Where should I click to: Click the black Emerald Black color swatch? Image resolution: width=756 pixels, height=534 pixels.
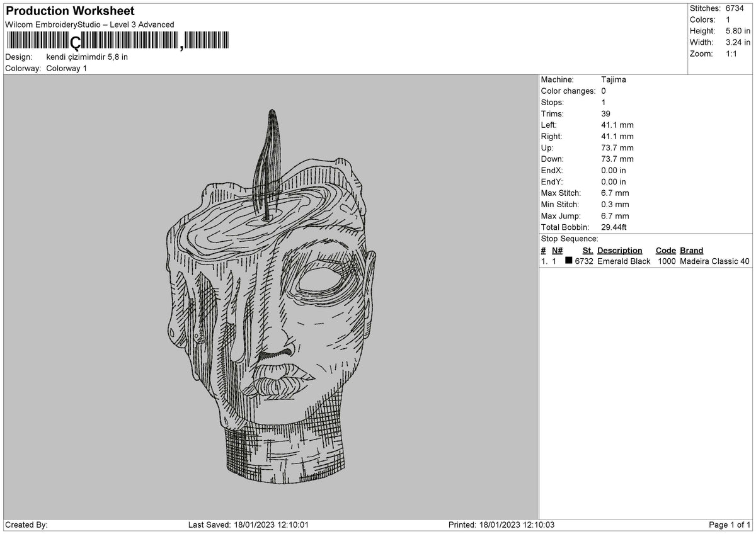(569, 261)
